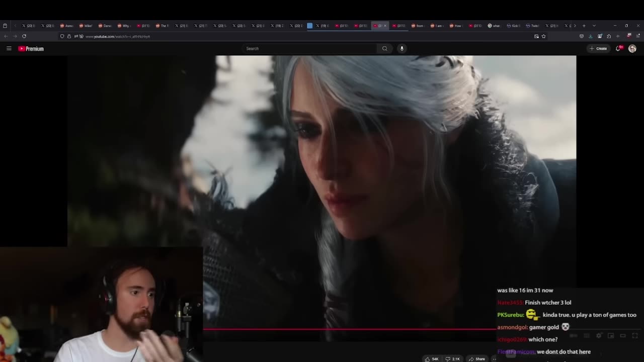Click chat message 'Finish wtcher 3 lol'
Viewport: 644px width, 362px height.
(x=548, y=303)
